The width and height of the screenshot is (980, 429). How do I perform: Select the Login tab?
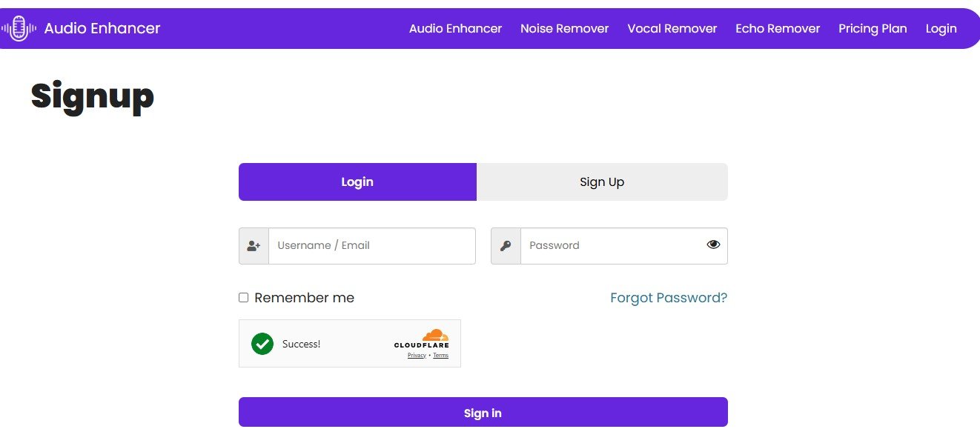[x=357, y=182]
